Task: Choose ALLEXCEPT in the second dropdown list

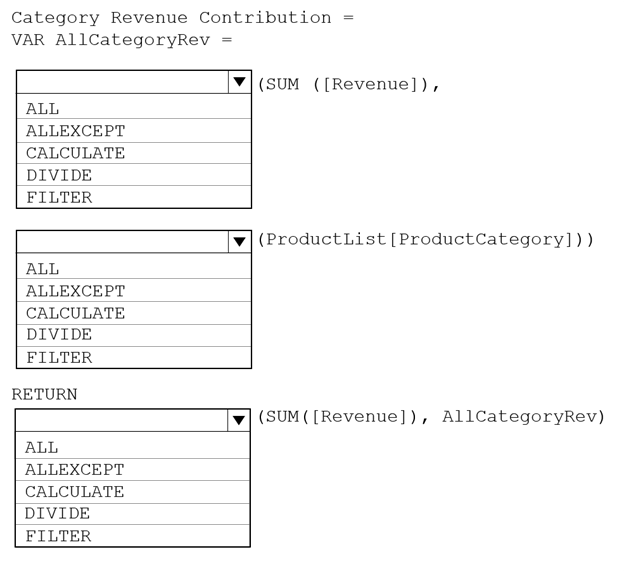Action: pyautogui.click(x=134, y=290)
